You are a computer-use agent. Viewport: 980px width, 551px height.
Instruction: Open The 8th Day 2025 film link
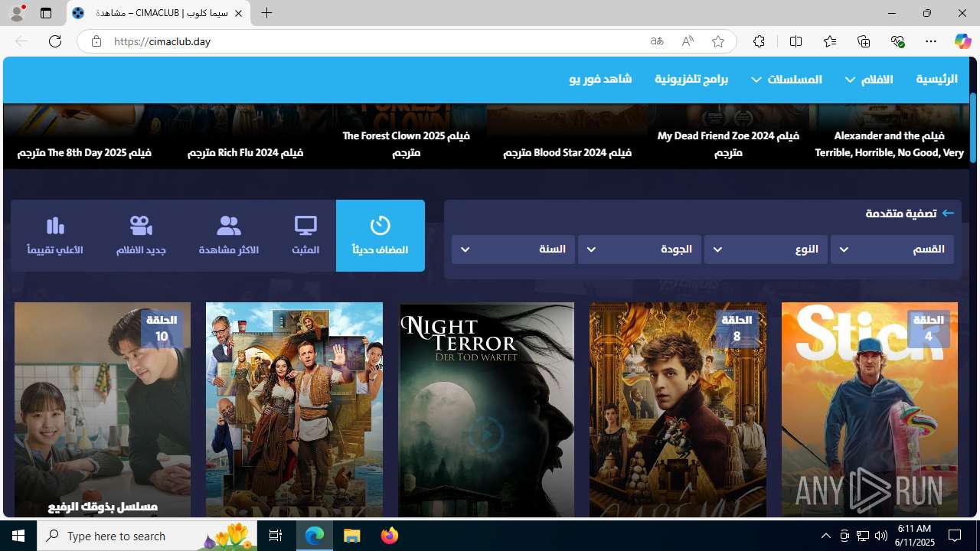tap(84, 152)
